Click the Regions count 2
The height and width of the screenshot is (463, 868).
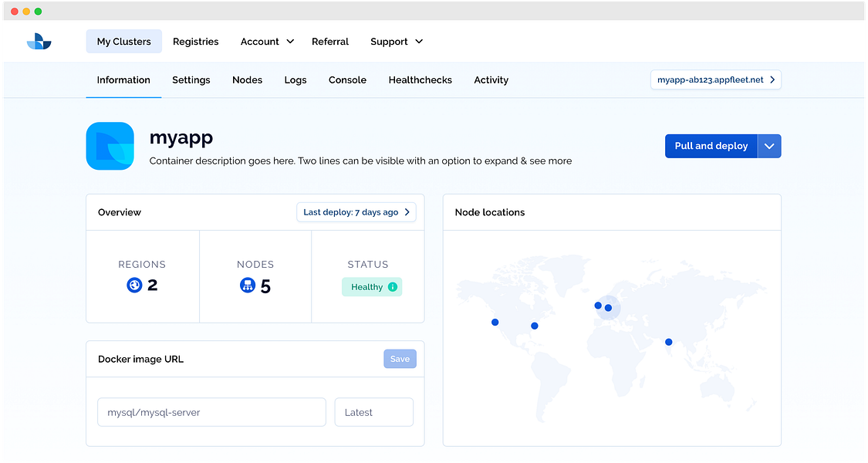pos(152,286)
